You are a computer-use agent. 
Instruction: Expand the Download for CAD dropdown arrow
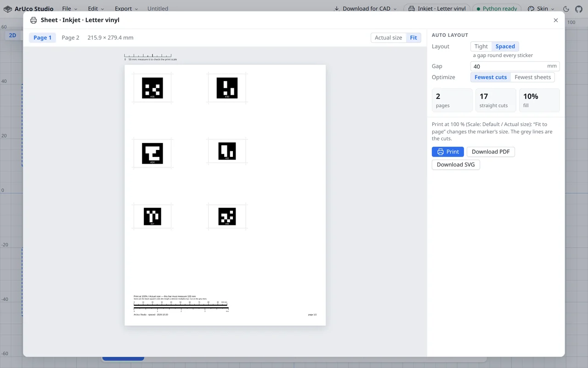click(x=395, y=9)
